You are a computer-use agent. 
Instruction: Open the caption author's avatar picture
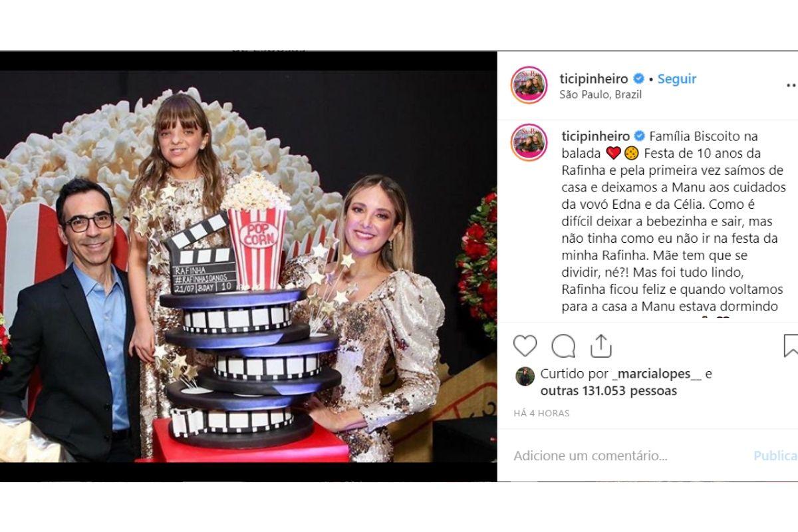(529, 142)
